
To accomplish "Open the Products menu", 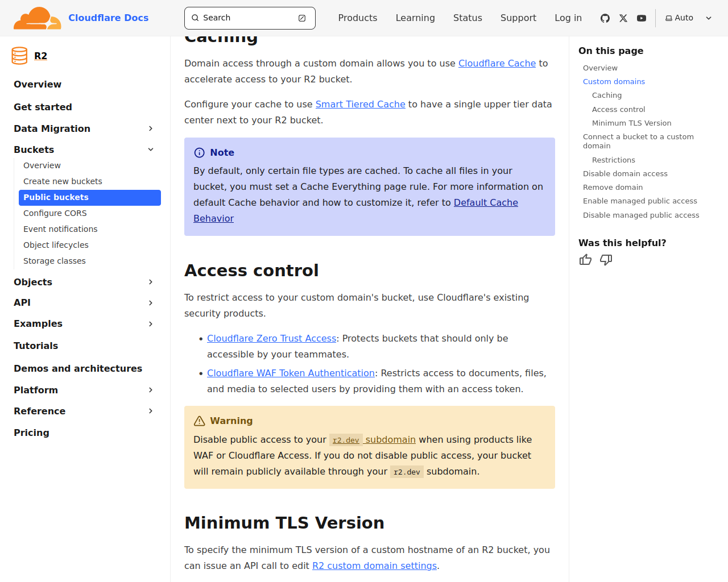I will [357, 18].
